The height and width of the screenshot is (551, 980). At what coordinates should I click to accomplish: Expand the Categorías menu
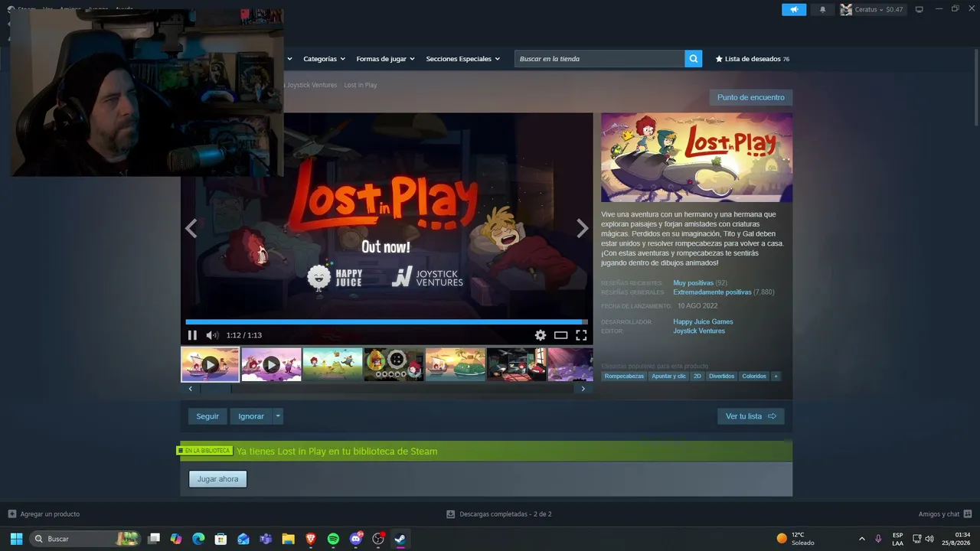tap(324, 59)
